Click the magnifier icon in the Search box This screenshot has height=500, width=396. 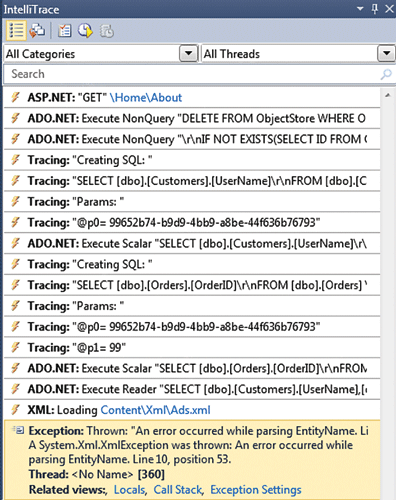pyautogui.click(x=386, y=74)
